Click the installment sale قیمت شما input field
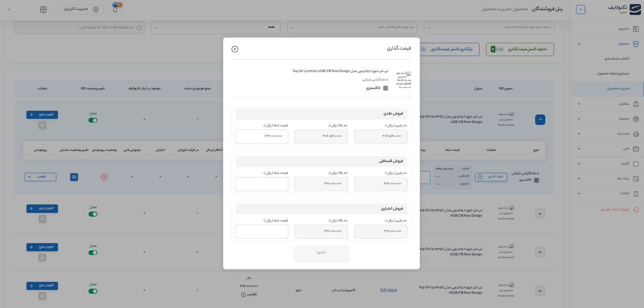 pyautogui.click(x=261, y=184)
